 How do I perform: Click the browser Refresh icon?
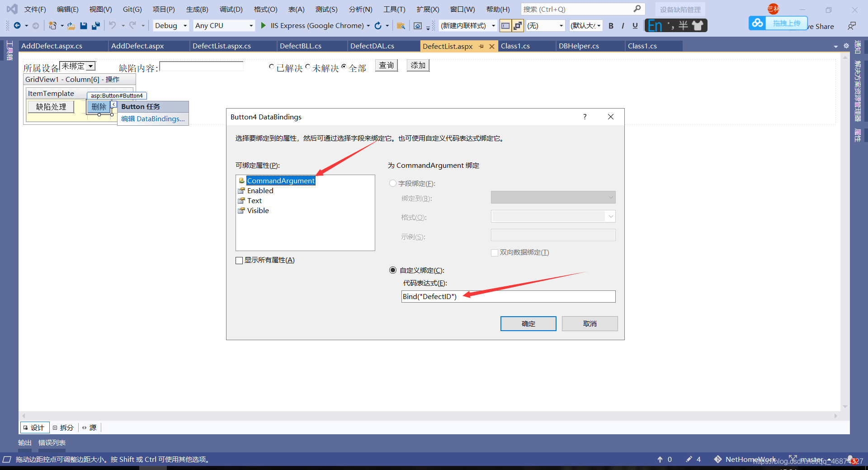coord(378,26)
